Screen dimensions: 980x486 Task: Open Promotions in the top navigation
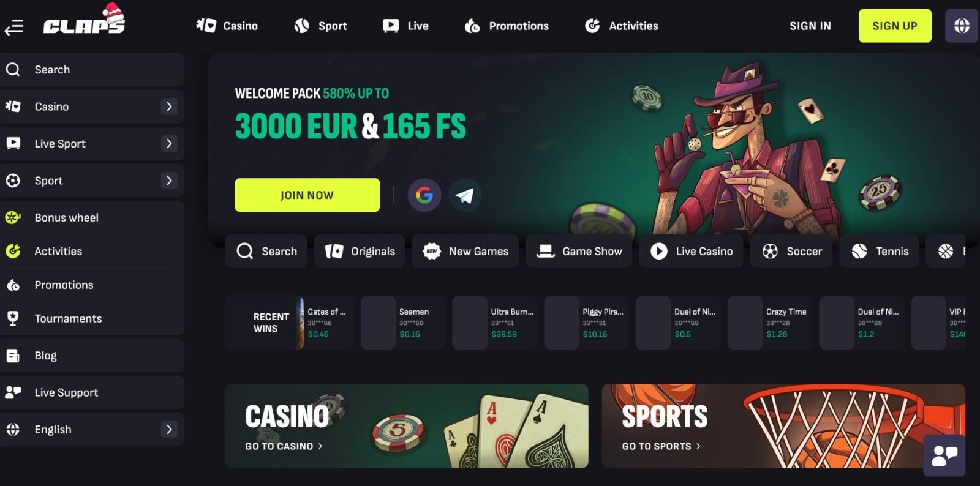[507, 26]
